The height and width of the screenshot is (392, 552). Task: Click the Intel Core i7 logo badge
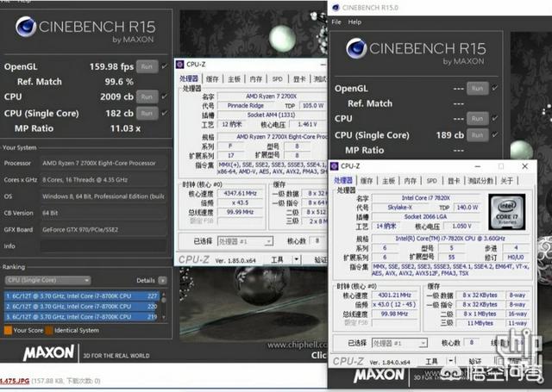pyautogui.click(x=507, y=212)
